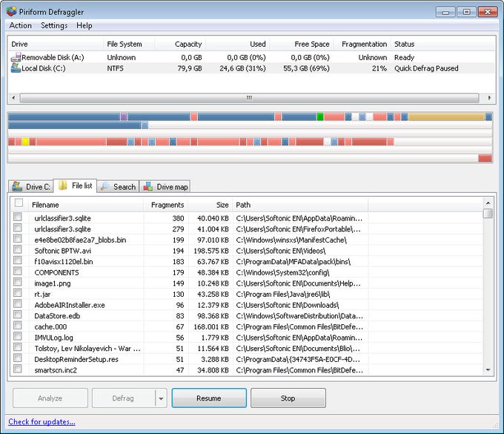Select the cache.000 file row
The width and height of the screenshot is (504, 434).
(247, 327)
